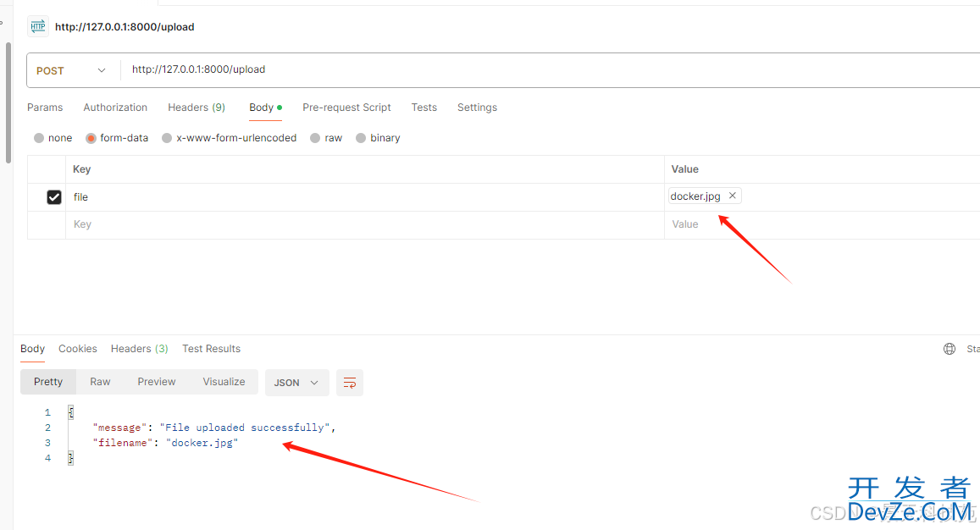Open the Settings tab
This screenshot has height=530, width=980.
(x=477, y=108)
